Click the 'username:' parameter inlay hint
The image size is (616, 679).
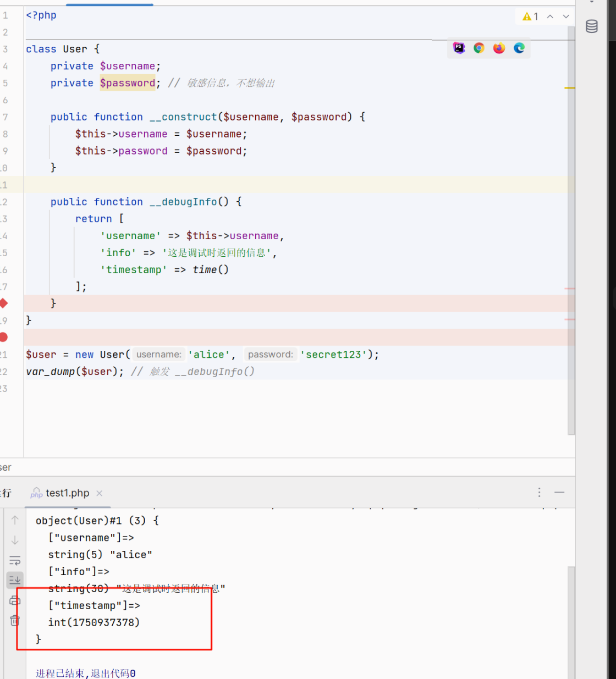159,355
